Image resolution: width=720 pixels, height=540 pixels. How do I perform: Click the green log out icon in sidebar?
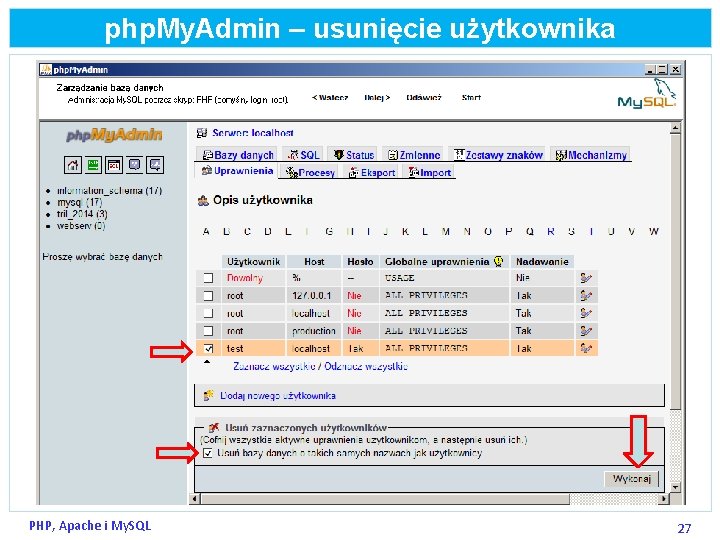coord(93,165)
